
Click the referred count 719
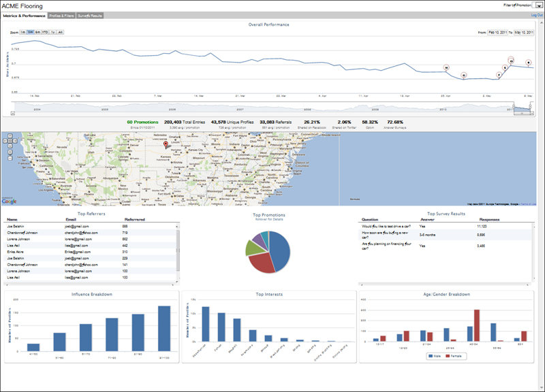tap(125, 233)
